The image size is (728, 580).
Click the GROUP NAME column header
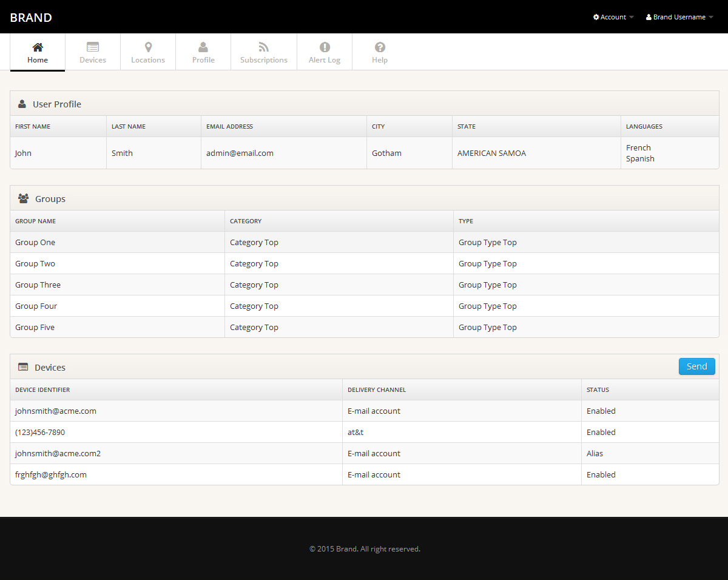(35, 221)
